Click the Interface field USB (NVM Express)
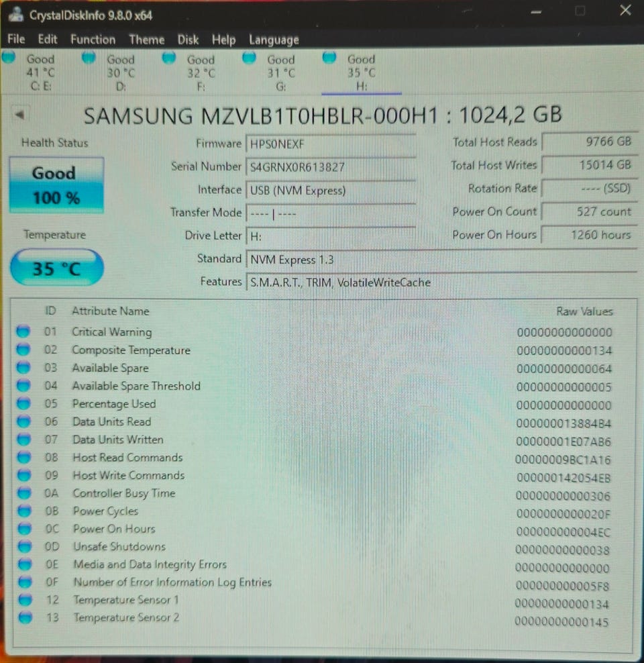644x663 pixels. pos(331,191)
